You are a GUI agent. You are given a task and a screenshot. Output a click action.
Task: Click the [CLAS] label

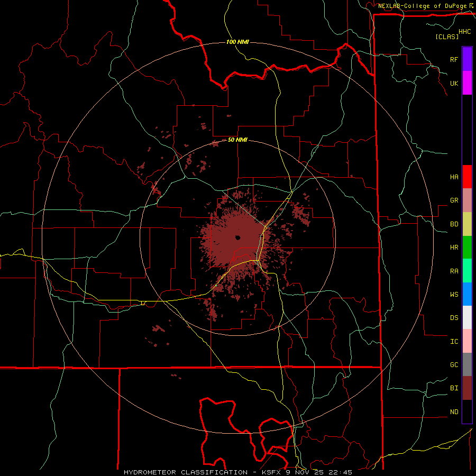[447, 36]
